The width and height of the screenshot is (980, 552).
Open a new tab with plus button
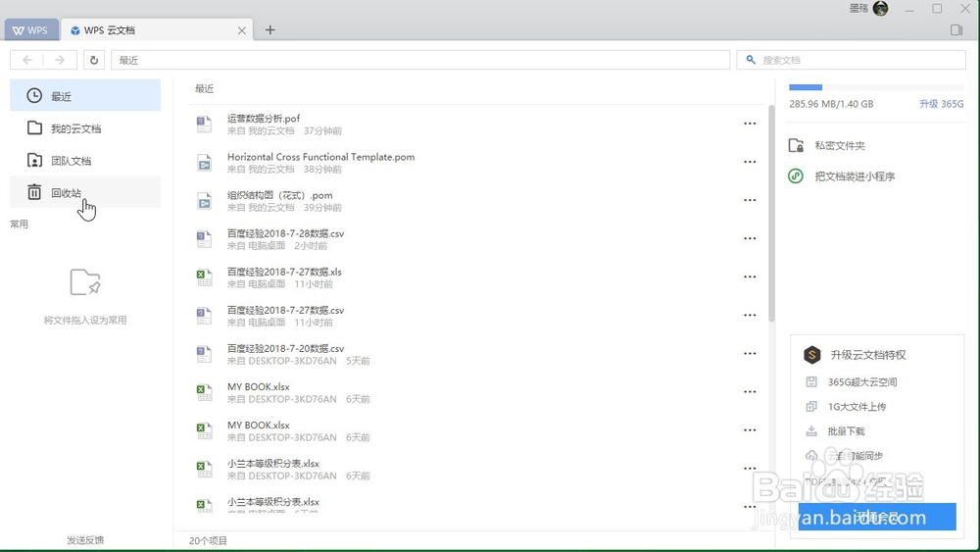point(270,30)
